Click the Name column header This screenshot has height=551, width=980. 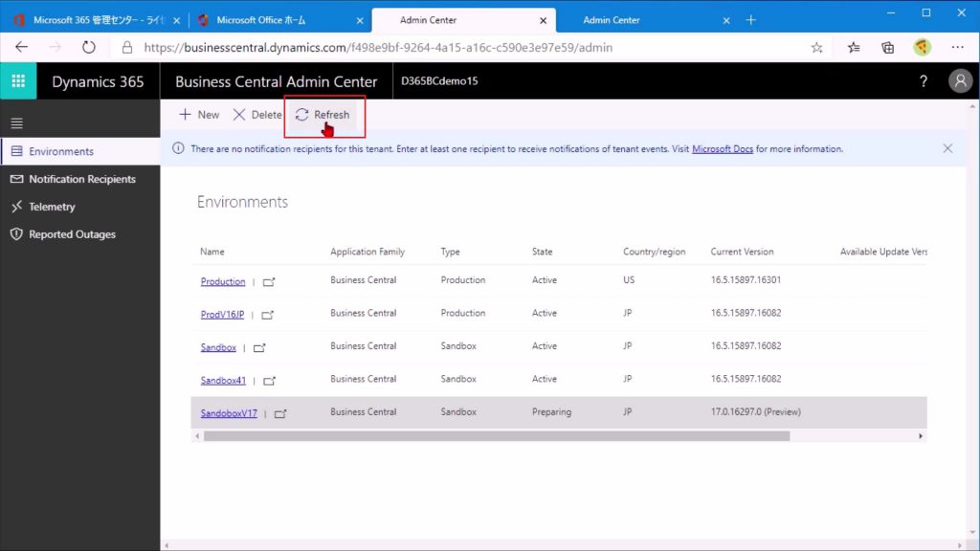pyautogui.click(x=212, y=252)
